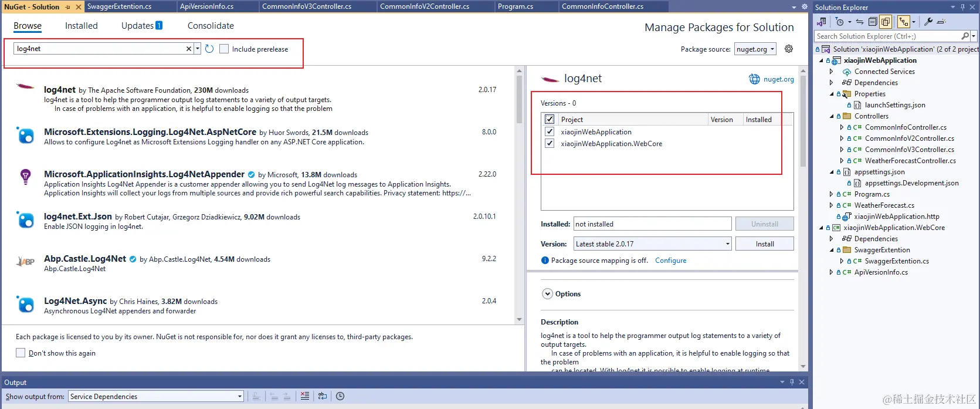Click the Install button

[765, 244]
